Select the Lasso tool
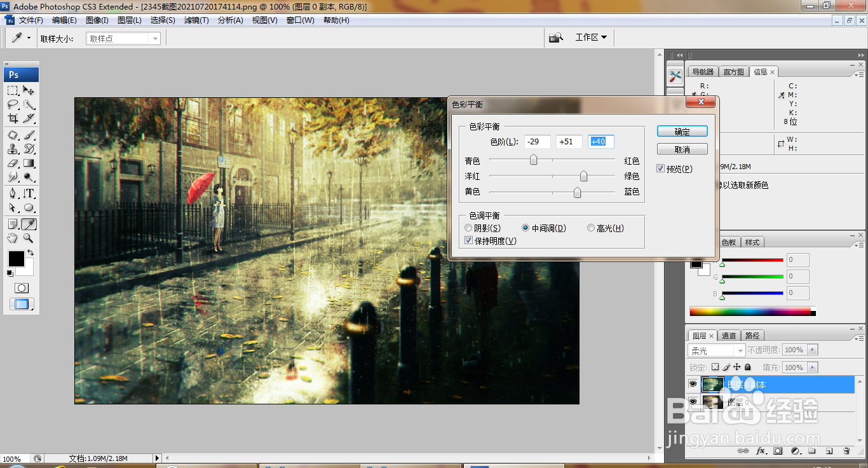The width and height of the screenshot is (868, 468). point(13,104)
